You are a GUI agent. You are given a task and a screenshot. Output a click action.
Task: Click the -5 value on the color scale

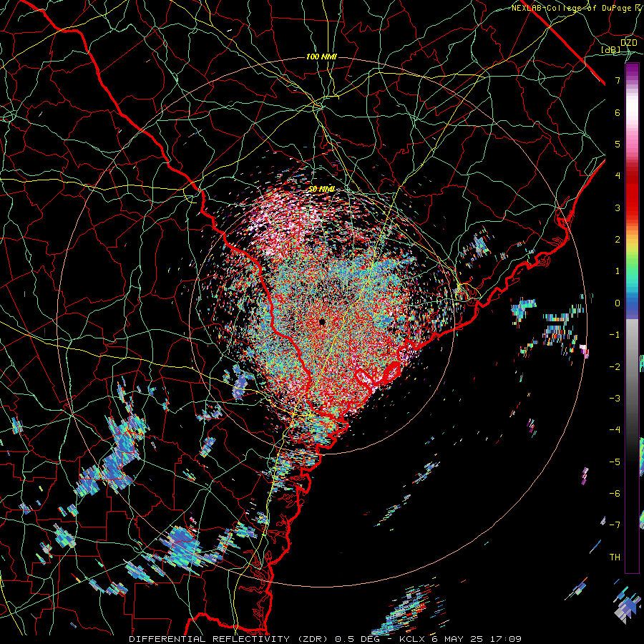coord(615,462)
